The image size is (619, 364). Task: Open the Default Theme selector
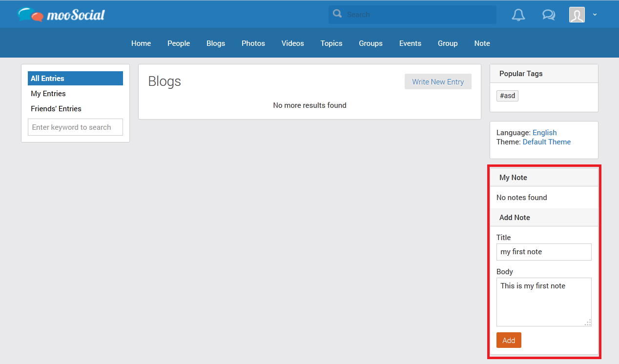(x=546, y=142)
